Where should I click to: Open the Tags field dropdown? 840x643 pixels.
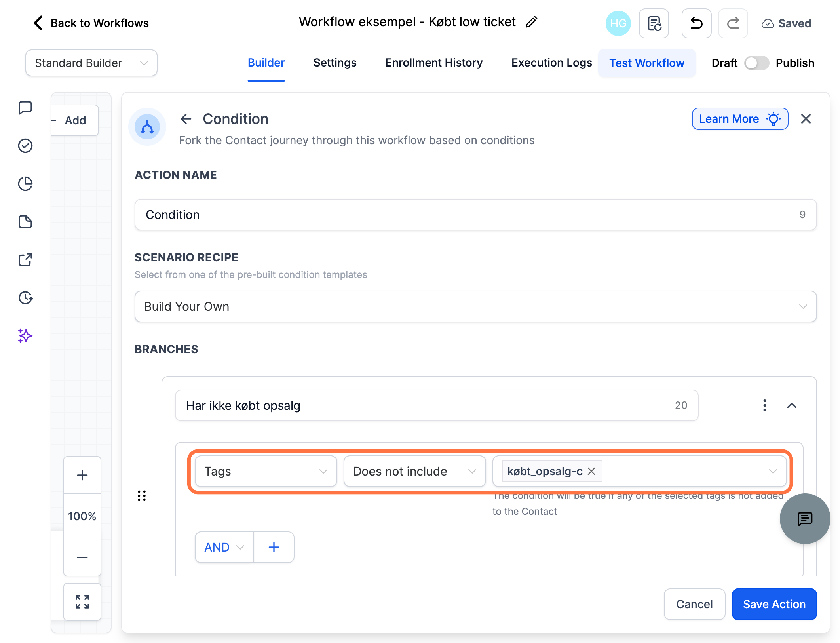[266, 471]
